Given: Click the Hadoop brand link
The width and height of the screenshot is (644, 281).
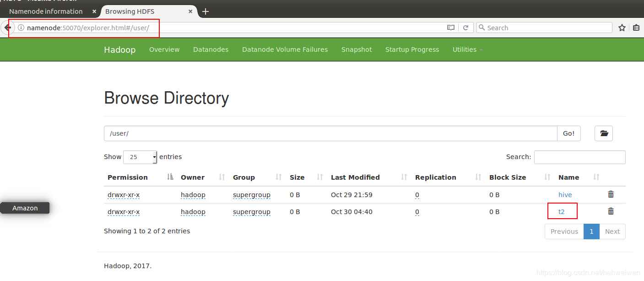Looking at the screenshot, I should coord(119,50).
